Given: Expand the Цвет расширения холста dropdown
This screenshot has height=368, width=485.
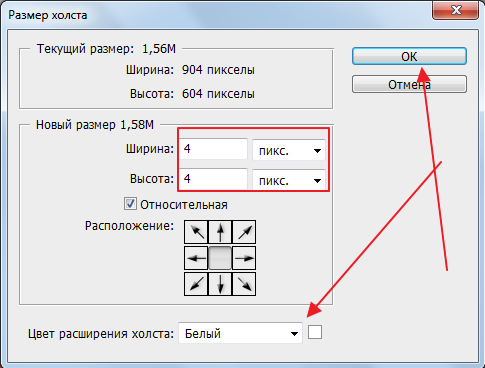Looking at the screenshot, I should (240, 333).
